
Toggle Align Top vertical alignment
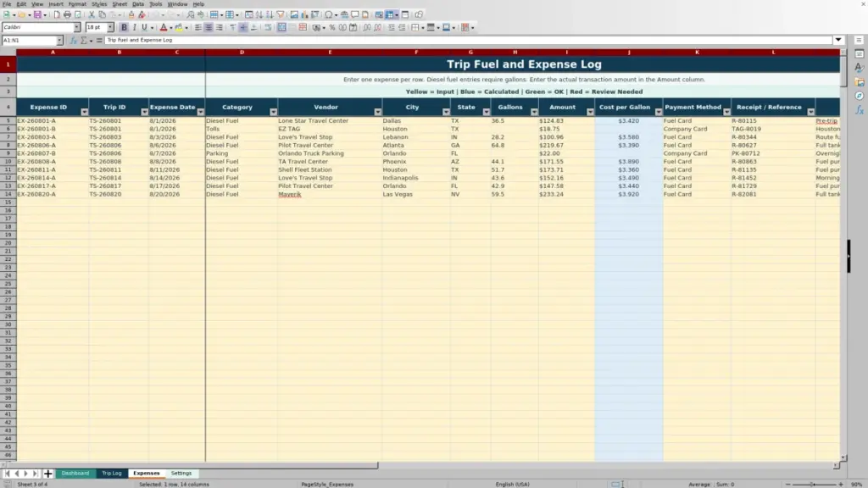click(x=233, y=28)
